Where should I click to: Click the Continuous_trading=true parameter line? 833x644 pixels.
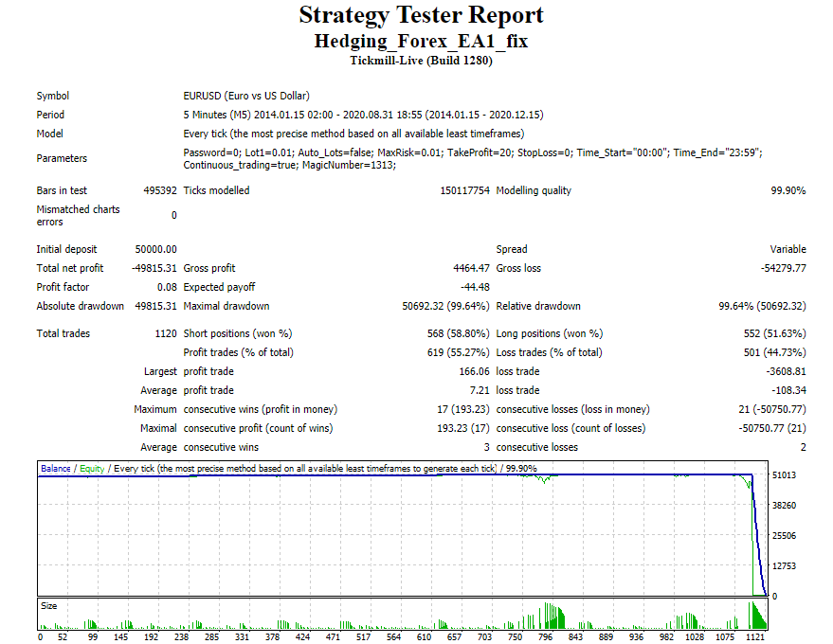[x=290, y=165]
